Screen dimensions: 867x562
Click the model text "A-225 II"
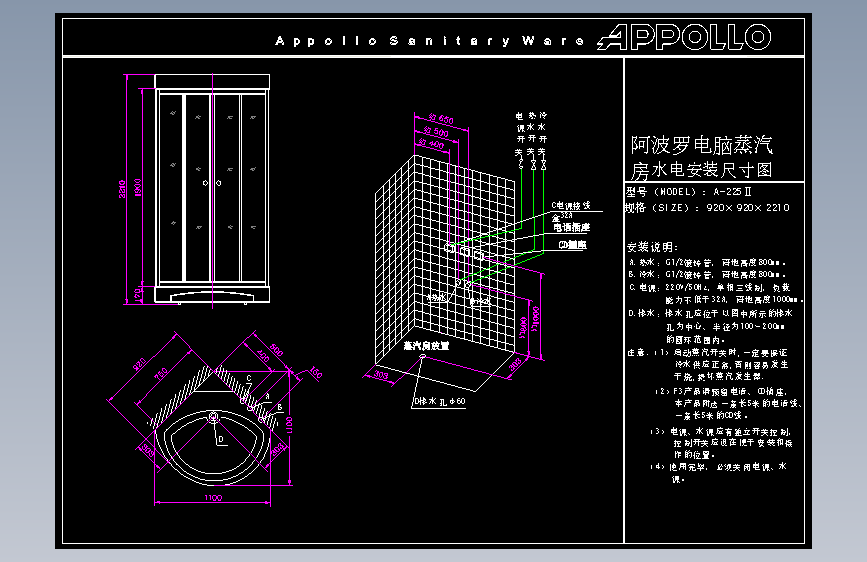coord(732,192)
